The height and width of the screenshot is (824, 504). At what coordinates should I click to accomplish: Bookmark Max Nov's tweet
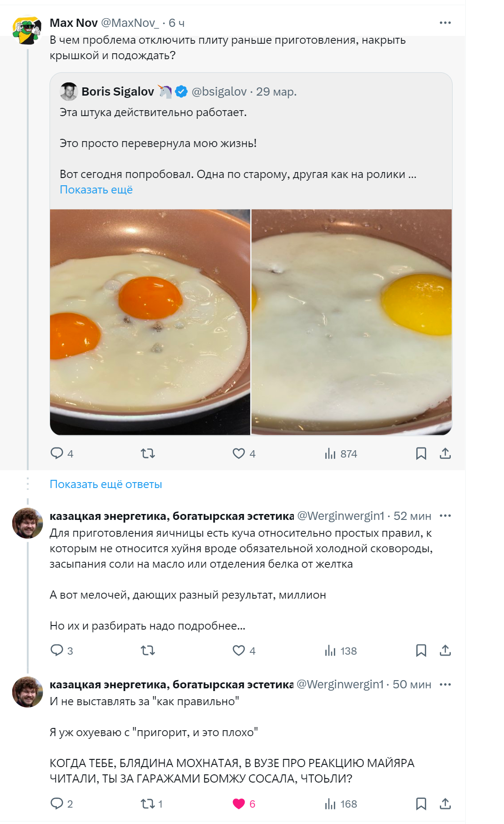coord(421,453)
